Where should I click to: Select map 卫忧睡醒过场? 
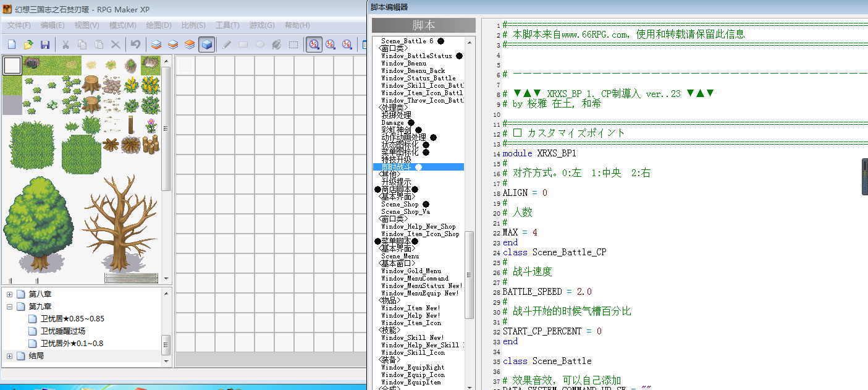[x=63, y=331]
